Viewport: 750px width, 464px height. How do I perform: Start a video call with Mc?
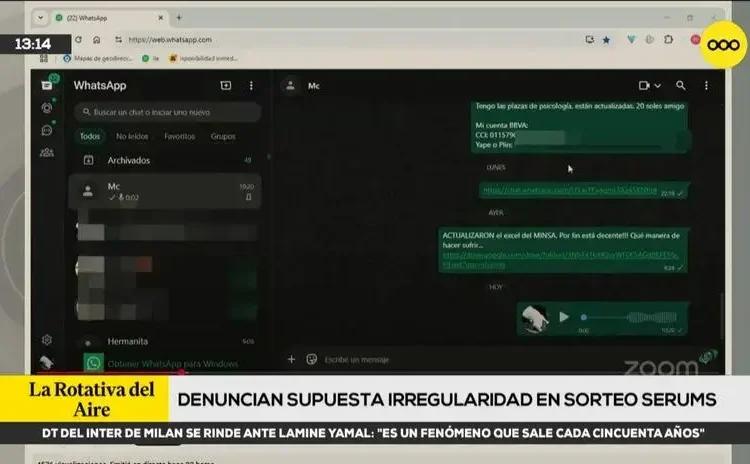[x=644, y=86]
